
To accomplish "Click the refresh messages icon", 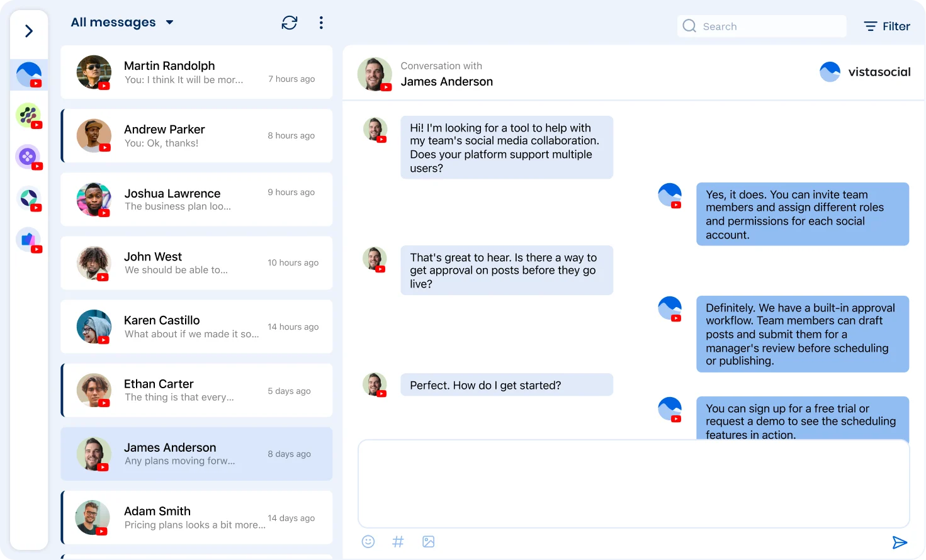I will pos(290,23).
